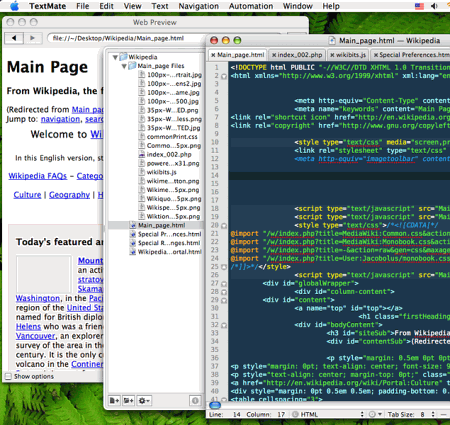Fold the globalWrapper div at line 27

[224, 284]
